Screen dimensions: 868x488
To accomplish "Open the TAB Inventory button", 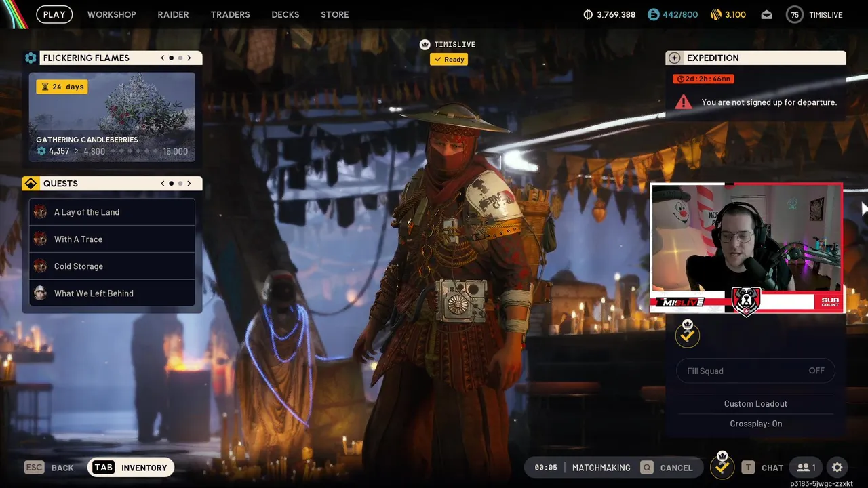I will pos(131,468).
